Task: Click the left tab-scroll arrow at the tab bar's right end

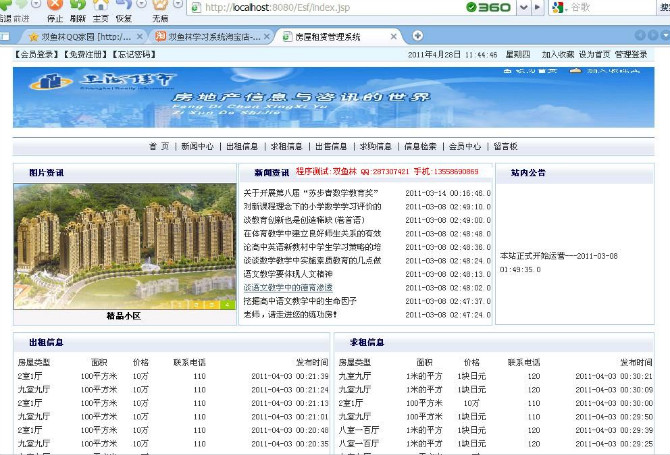Action: pos(640,35)
